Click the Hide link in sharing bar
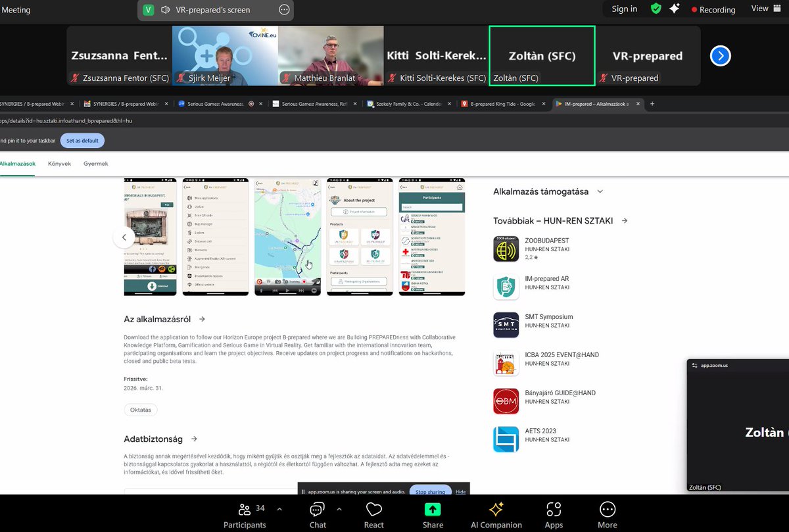This screenshot has height=532, width=789. click(460, 492)
